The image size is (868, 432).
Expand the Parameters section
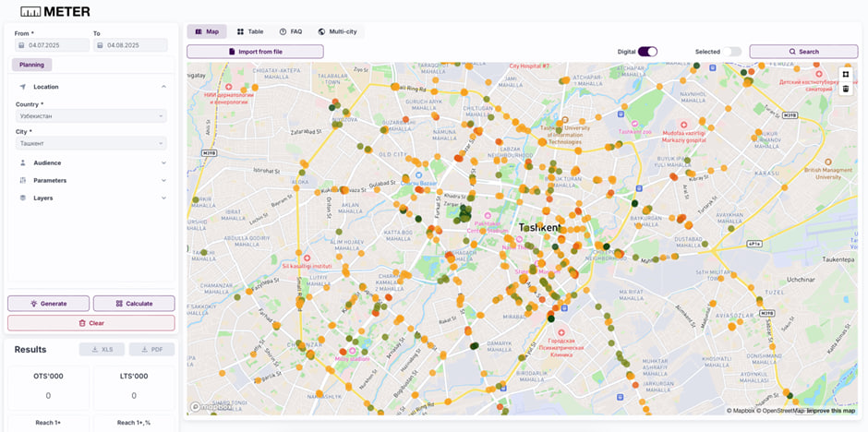coord(90,180)
